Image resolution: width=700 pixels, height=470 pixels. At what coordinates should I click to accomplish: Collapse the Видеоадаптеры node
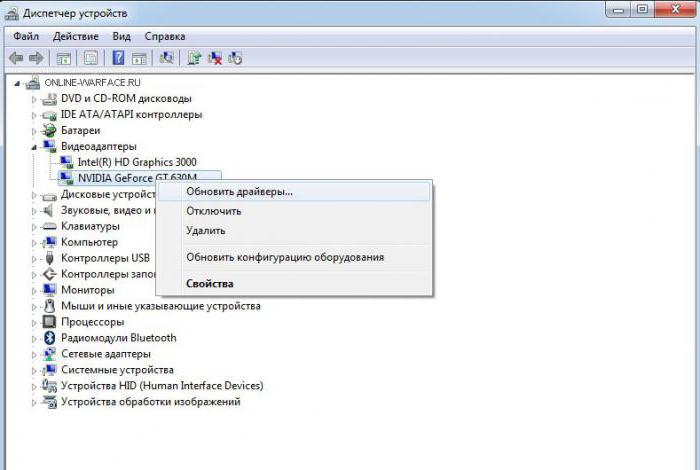click(x=34, y=147)
